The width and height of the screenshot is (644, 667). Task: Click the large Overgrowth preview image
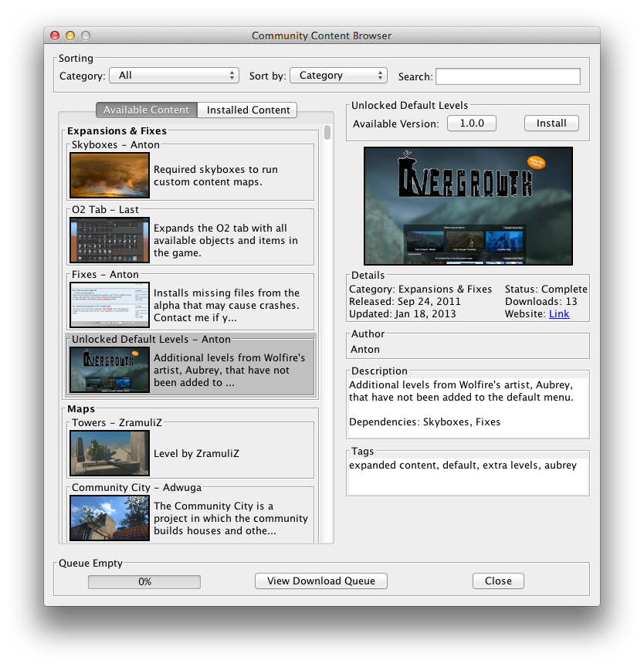[x=468, y=206]
